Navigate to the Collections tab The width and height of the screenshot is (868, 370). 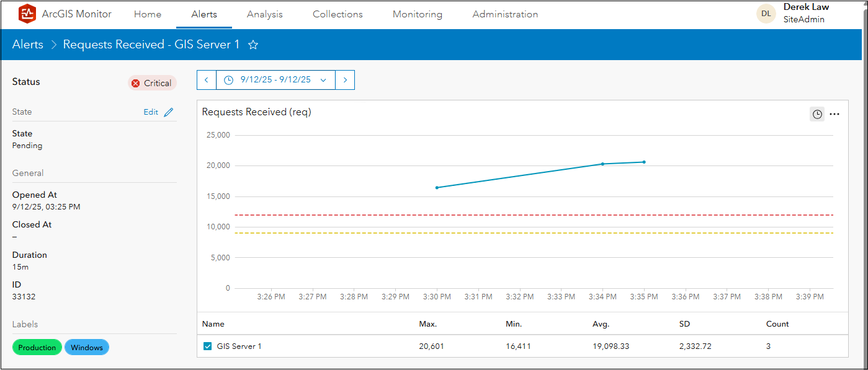(x=338, y=14)
